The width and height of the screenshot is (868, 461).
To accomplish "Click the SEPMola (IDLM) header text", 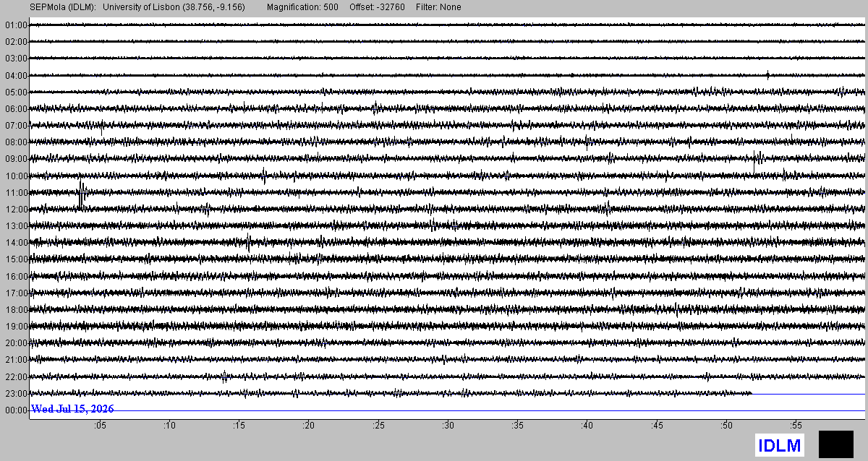I will [x=62, y=7].
